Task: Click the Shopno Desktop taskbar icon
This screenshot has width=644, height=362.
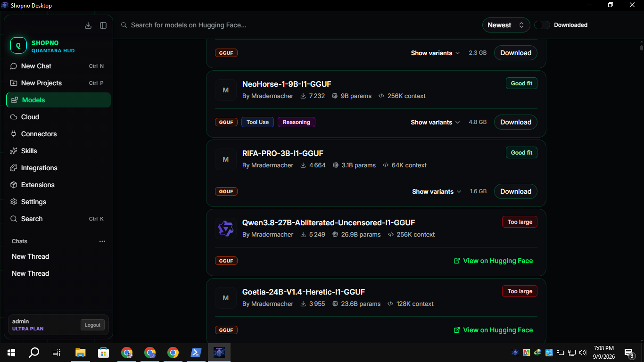Action: point(219,353)
